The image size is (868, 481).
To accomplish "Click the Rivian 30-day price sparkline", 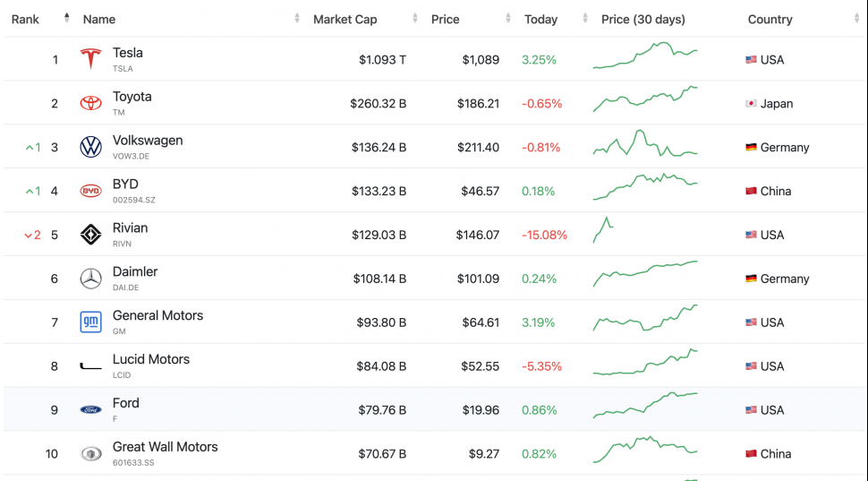I will tap(603, 230).
